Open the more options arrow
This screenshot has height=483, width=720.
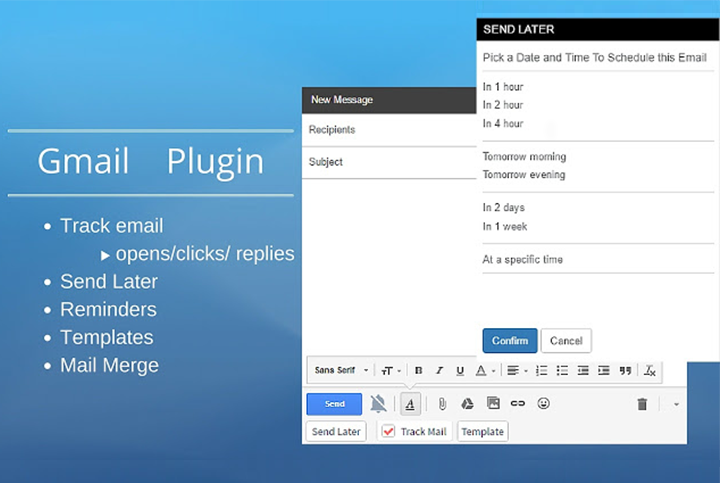tap(676, 404)
